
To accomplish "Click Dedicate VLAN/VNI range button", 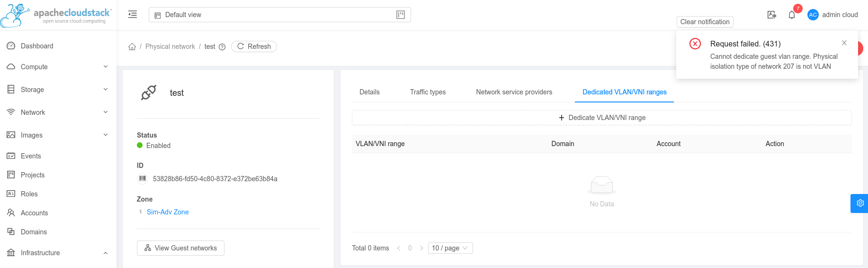I will [x=601, y=118].
